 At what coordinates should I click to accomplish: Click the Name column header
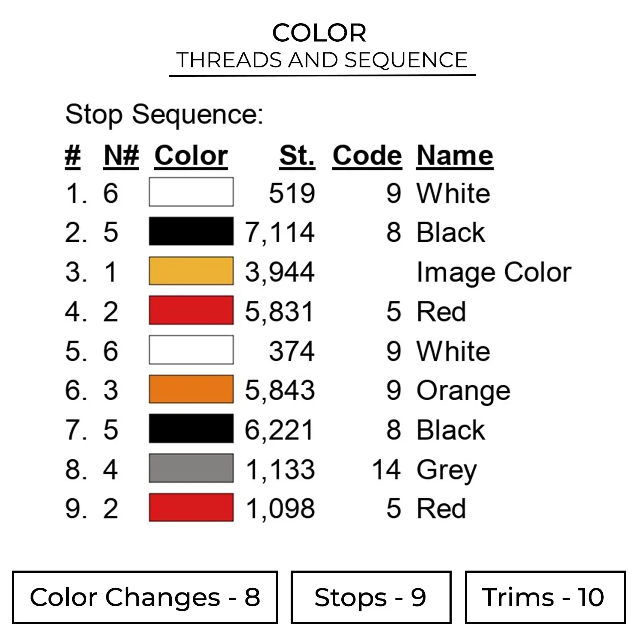point(455,155)
